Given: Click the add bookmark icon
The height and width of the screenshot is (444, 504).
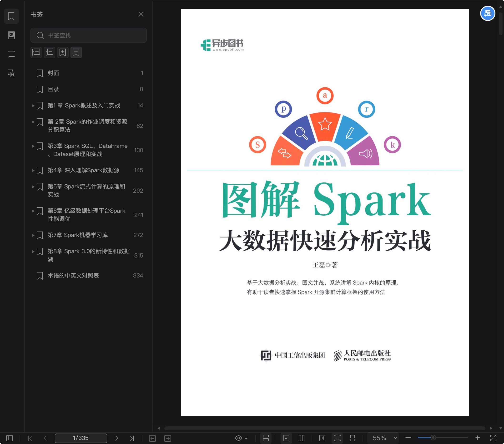Looking at the screenshot, I should pos(63,52).
